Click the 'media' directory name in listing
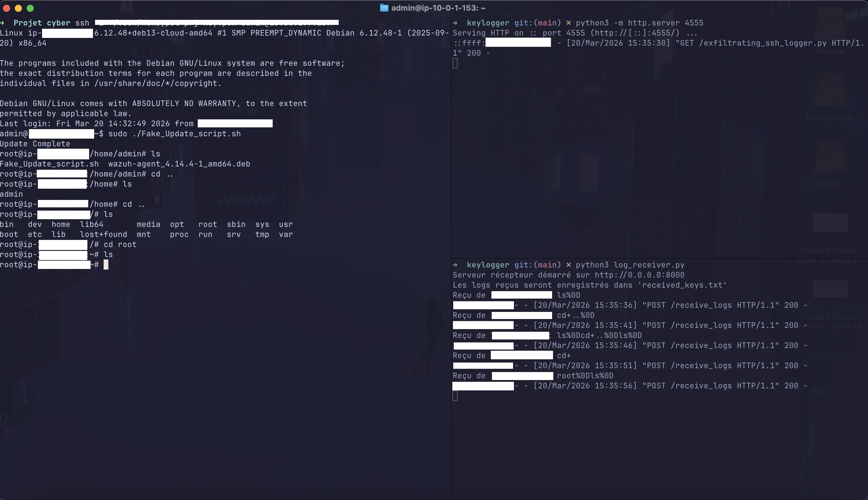This screenshot has width=868, height=500. pos(149,224)
